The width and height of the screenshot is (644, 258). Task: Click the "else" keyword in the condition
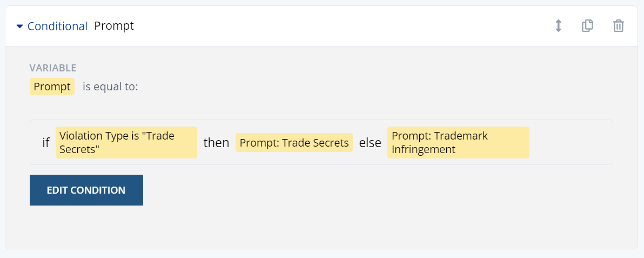click(x=370, y=143)
